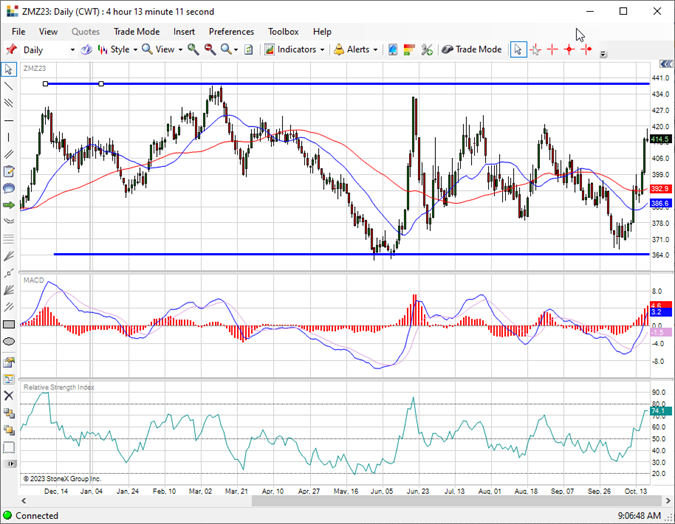The height and width of the screenshot is (524, 675).
Task: Open the Indicators dropdown
Action: [x=294, y=50]
